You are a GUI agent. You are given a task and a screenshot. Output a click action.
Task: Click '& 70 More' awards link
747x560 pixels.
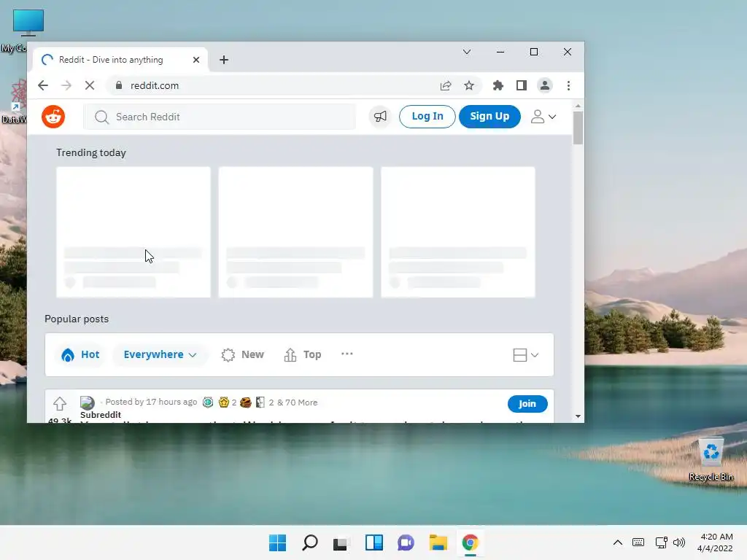(298, 402)
